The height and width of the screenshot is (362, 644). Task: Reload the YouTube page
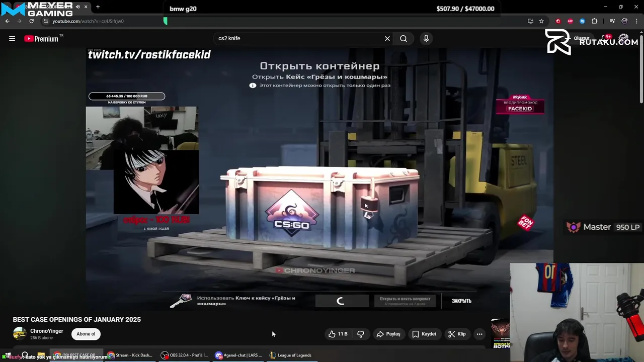(31, 21)
